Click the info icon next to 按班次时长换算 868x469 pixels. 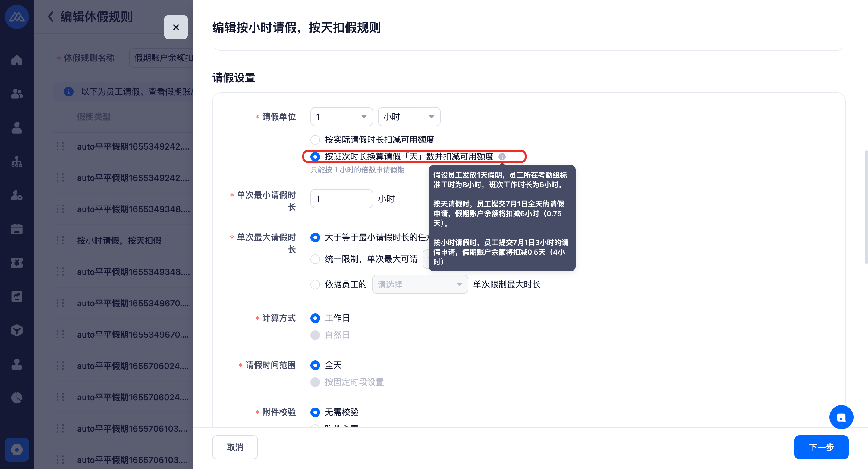tap(502, 157)
